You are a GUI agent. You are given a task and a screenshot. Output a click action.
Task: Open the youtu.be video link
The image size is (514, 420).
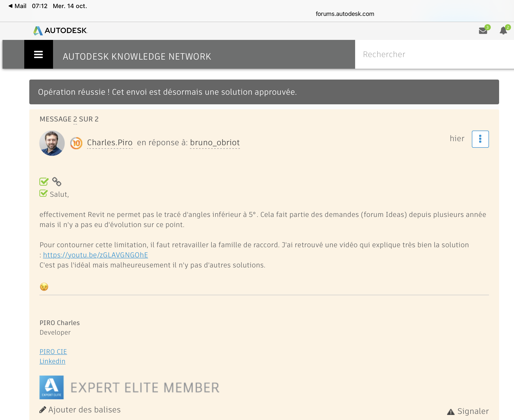pyautogui.click(x=95, y=255)
